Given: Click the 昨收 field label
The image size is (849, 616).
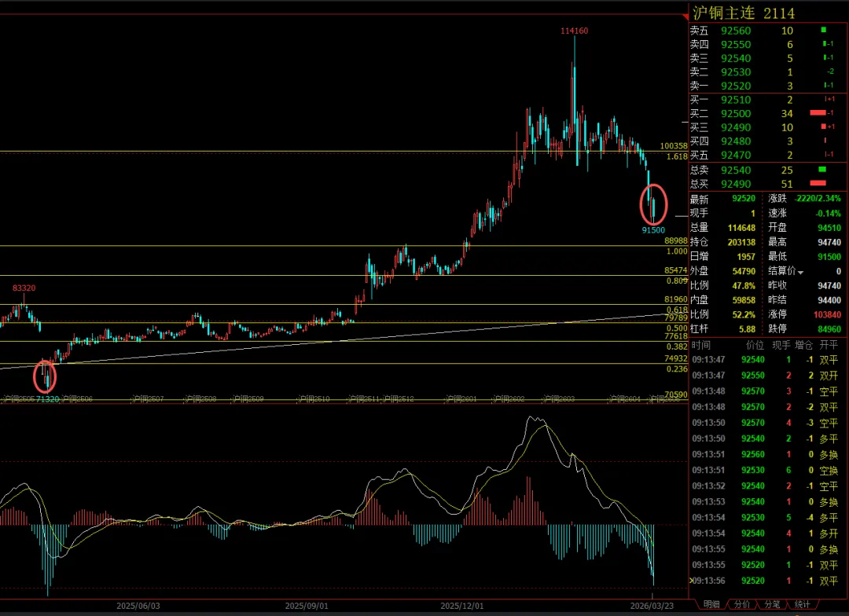Looking at the screenshot, I should tap(777, 285).
